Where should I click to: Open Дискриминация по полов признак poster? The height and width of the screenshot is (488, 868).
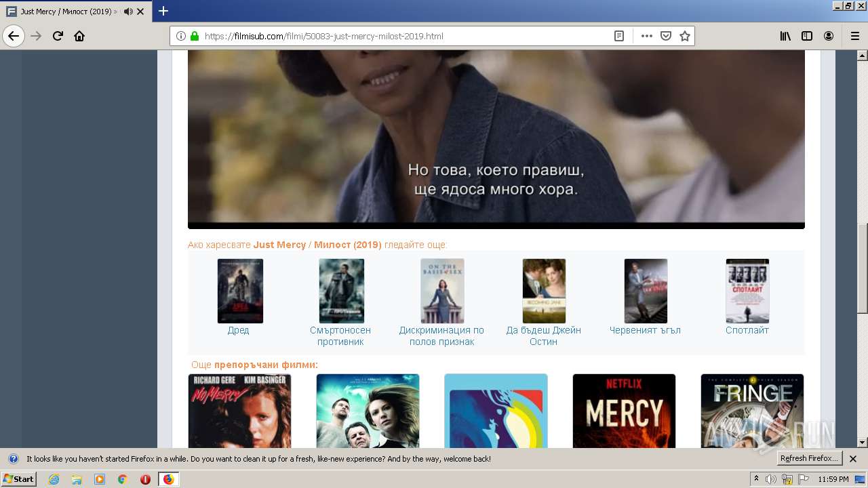click(x=442, y=291)
